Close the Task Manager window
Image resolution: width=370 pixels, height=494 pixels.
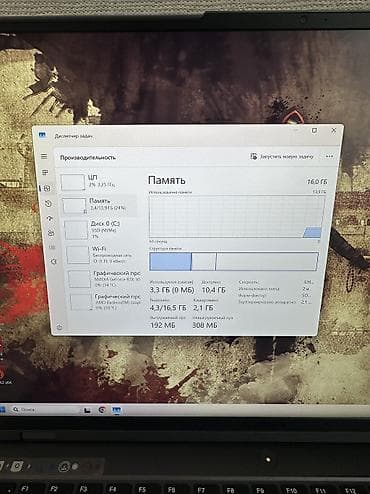(x=334, y=130)
